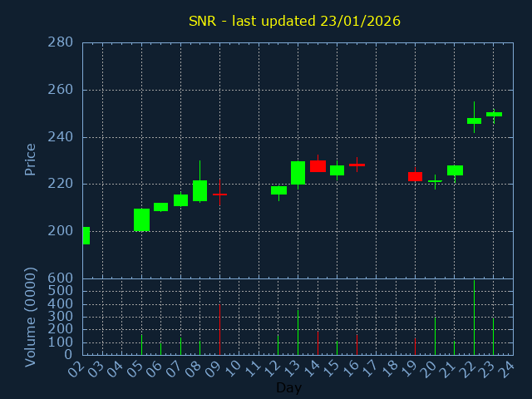Click the chart title 'SNR - last updated 23/01/2026'
Image resolution: width=532 pixels, height=399 pixels.
[x=294, y=21]
